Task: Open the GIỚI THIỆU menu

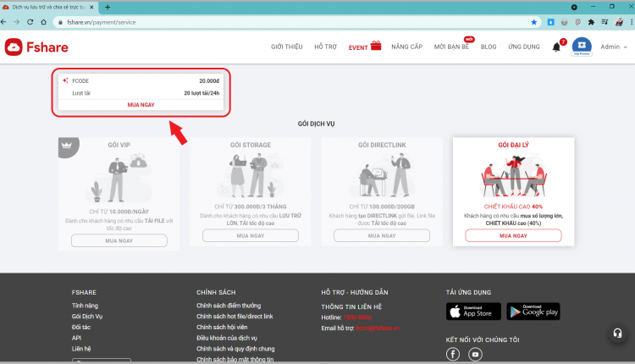Action: (x=287, y=47)
